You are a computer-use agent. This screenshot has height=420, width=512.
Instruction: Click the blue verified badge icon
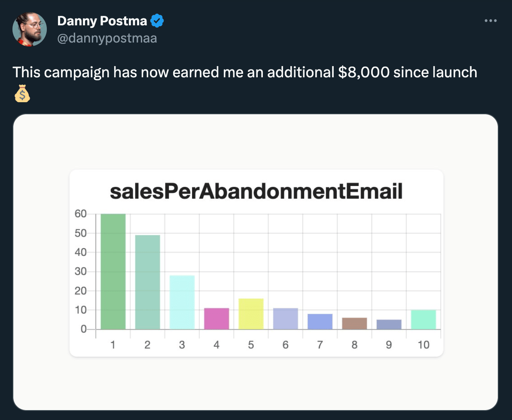point(157,21)
